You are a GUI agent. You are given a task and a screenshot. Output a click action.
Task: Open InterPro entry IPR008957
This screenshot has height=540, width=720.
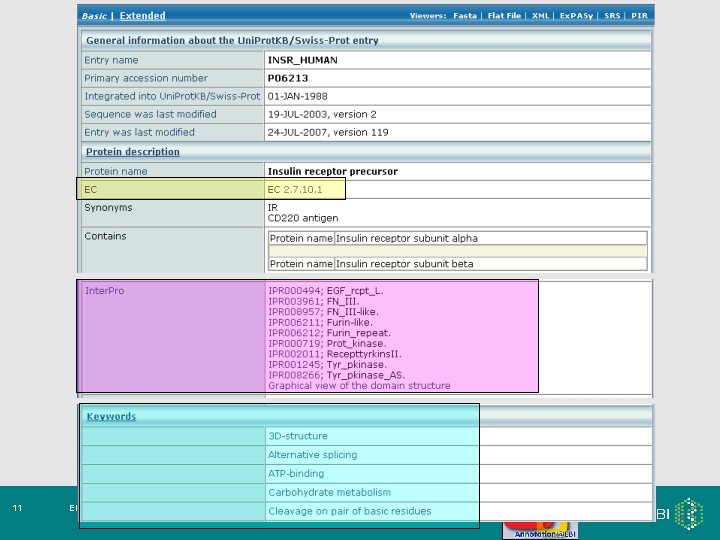pos(294,312)
